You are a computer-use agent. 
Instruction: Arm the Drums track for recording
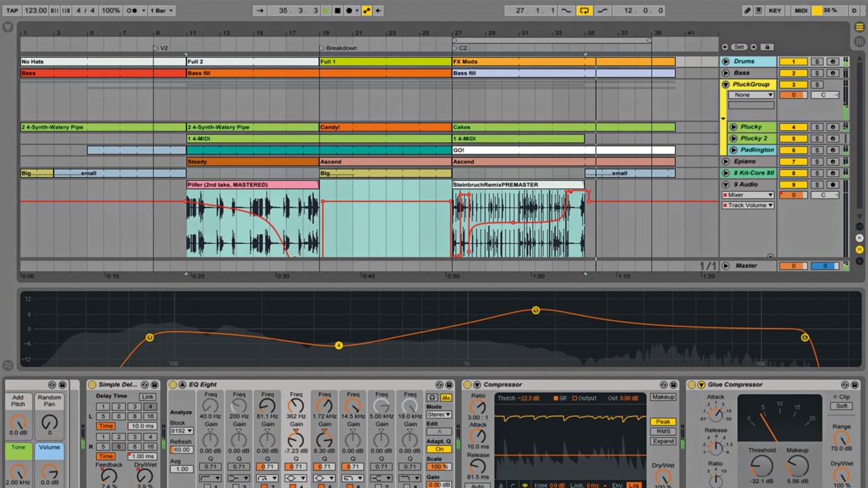(832, 62)
